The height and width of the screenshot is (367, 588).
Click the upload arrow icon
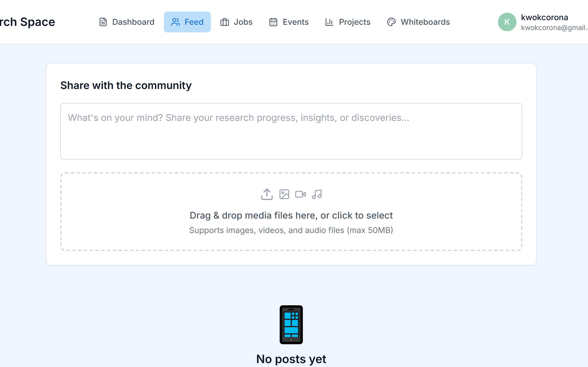point(267,194)
